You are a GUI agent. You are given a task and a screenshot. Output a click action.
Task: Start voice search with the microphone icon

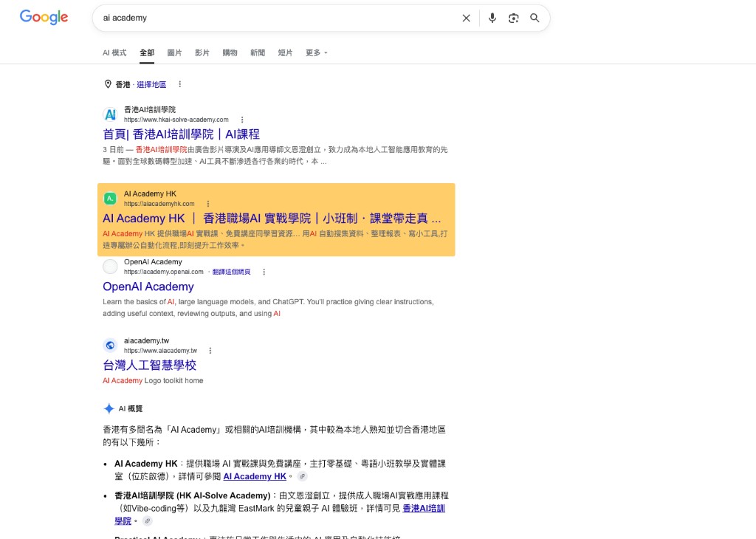492,18
